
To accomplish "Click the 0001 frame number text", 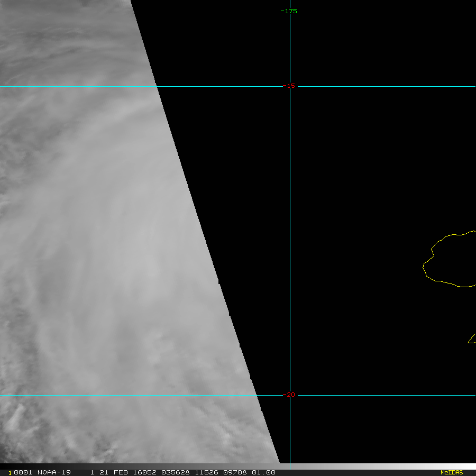I will coord(23,472).
